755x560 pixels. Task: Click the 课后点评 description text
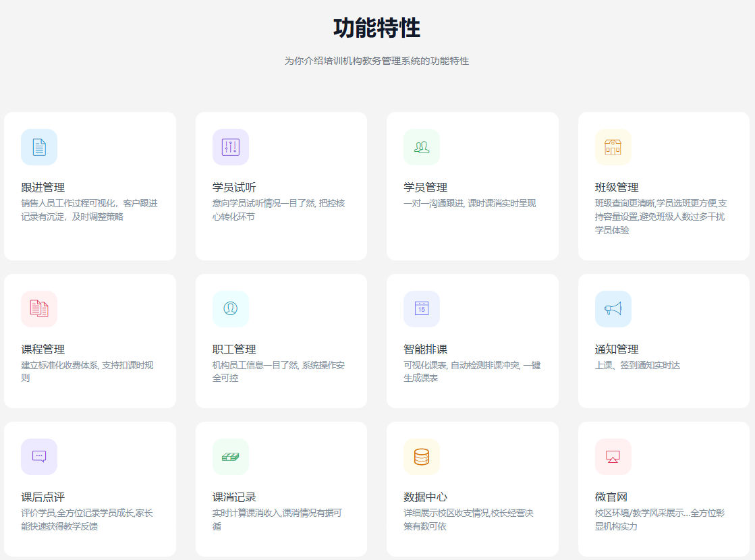click(x=87, y=520)
